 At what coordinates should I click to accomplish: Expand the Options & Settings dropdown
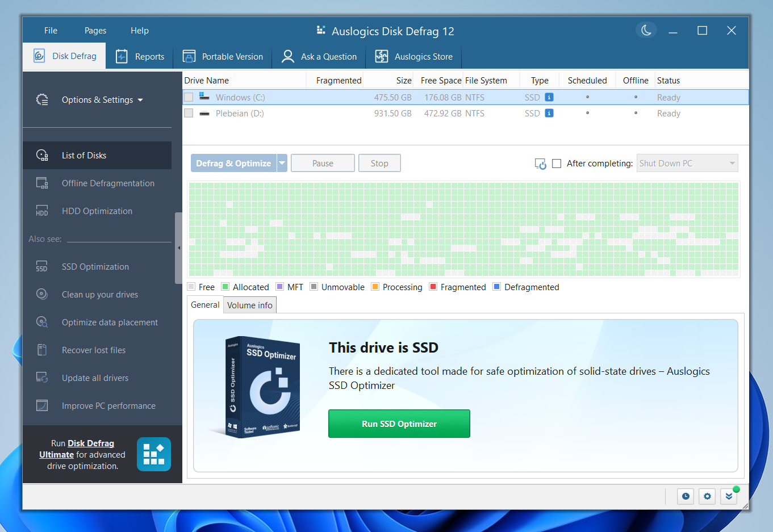(140, 99)
